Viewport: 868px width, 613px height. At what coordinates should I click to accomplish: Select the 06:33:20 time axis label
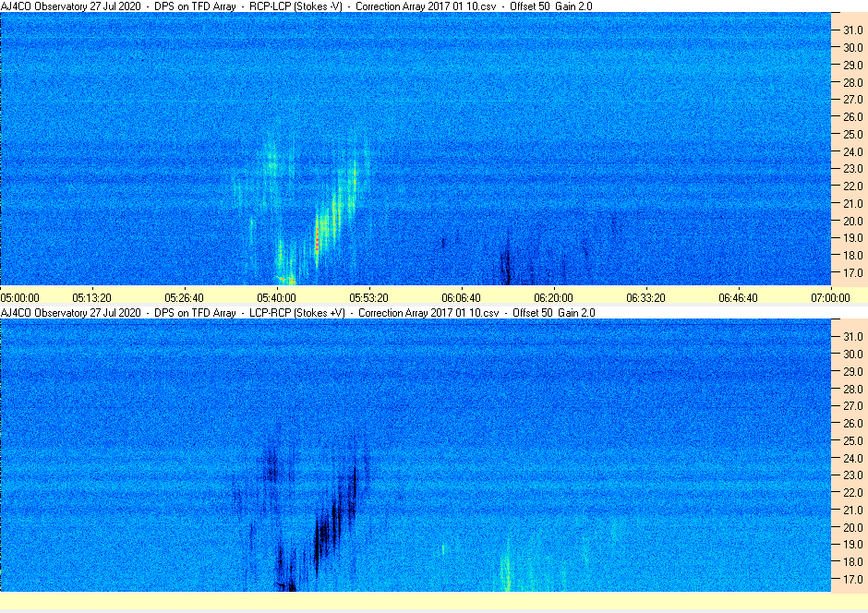[x=646, y=297]
